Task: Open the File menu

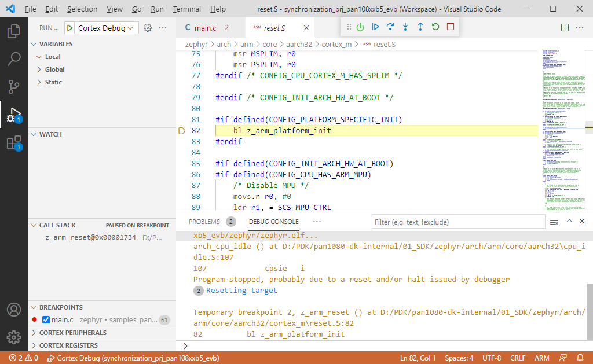Action: [x=30, y=9]
